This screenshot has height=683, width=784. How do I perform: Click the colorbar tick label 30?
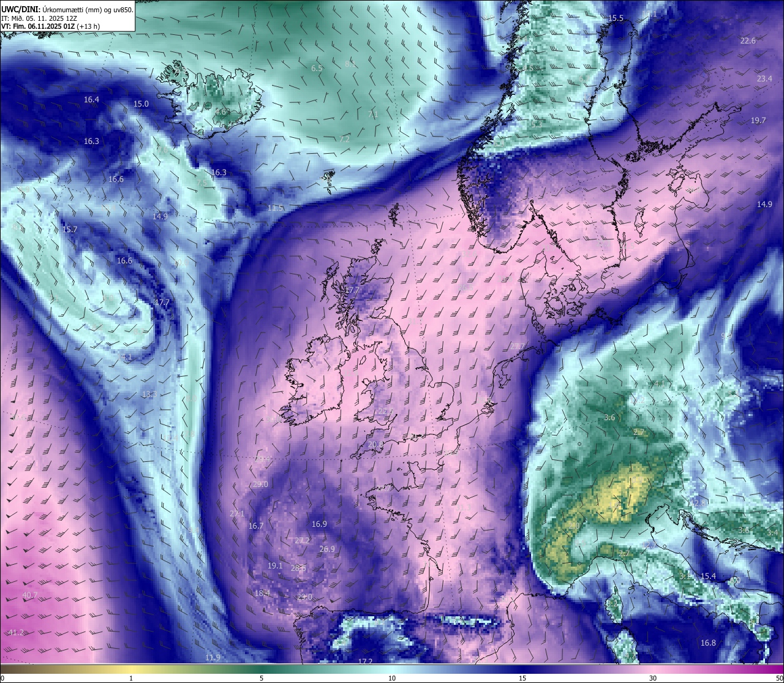[x=653, y=678]
